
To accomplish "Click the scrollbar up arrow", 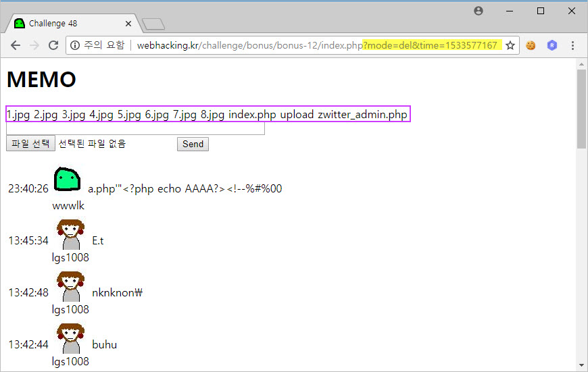I will click(x=581, y=63).
